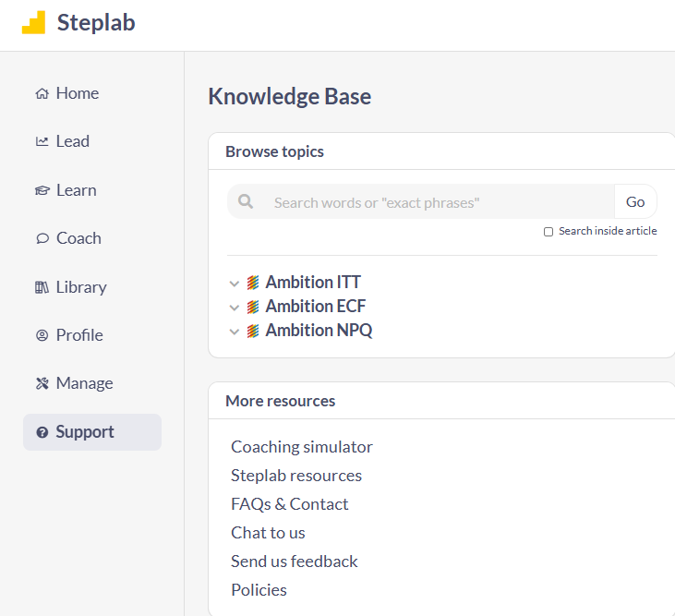Click the Learn graduation cap icon
Image resolution: width=675 pixels, height=616 pixels.
(42, 190)
